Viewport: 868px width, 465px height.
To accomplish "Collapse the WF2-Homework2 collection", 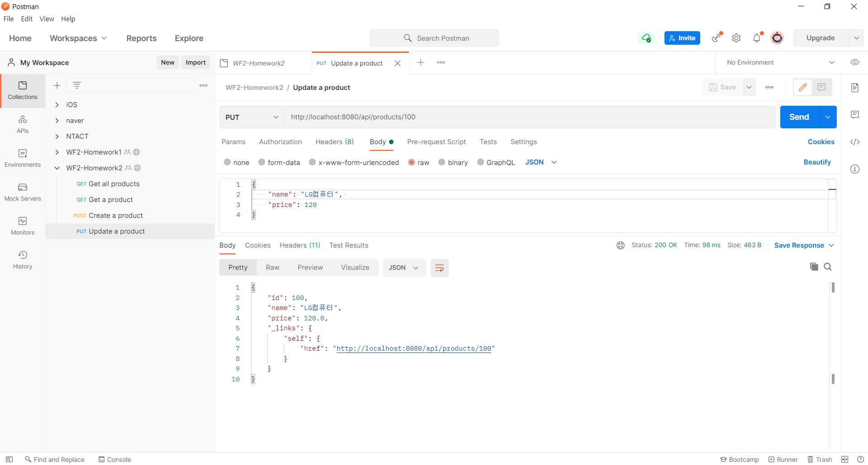I will (x=57, y=168).
